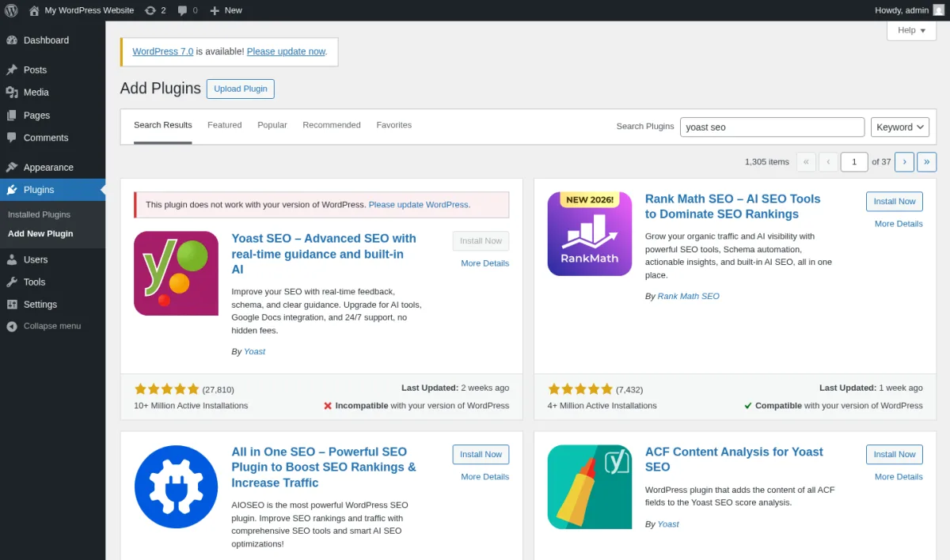
Task: Switch to the Recommended tab
Action: coord(332,125)
